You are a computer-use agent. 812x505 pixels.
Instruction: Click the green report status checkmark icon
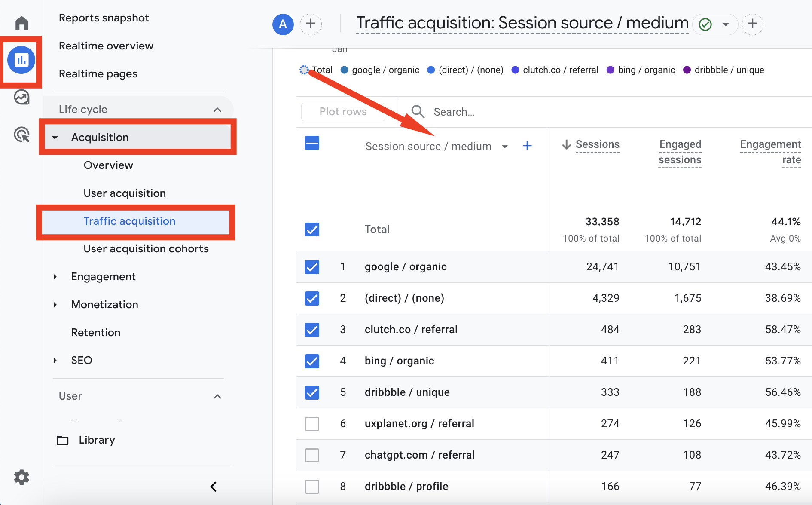(x=705, y=24)
